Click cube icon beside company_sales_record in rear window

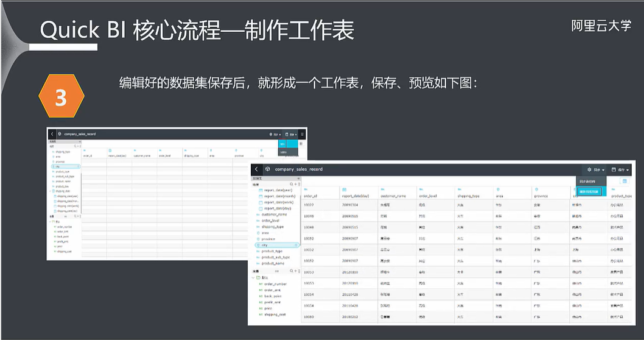[60, 134]
